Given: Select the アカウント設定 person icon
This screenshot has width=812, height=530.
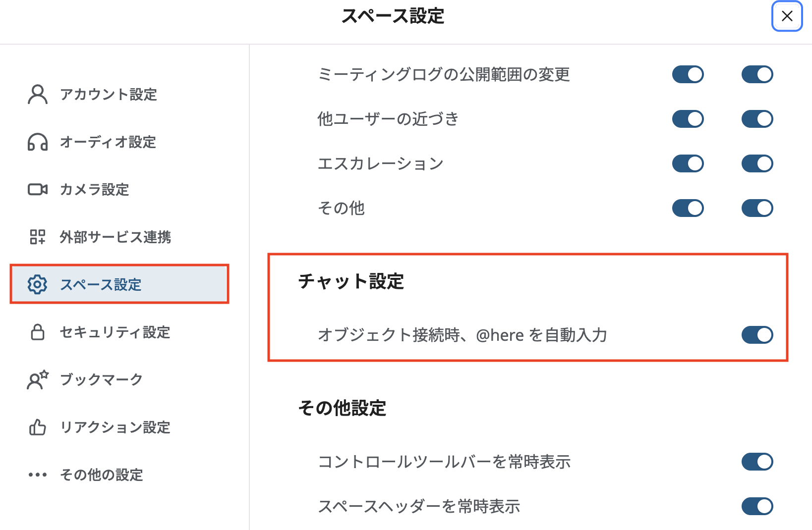Looking at the screenshot, I should pos(36,94).
